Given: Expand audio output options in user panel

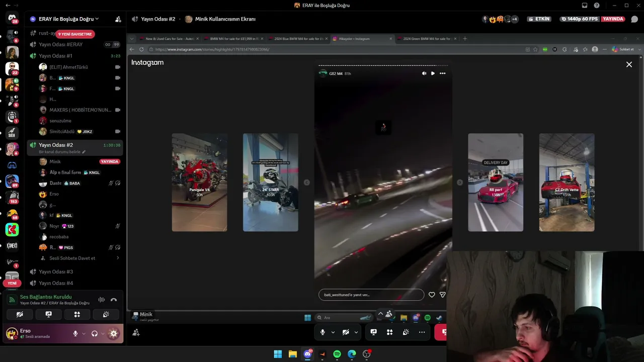Looking at the screenshot, I should (x=103, y=333).
